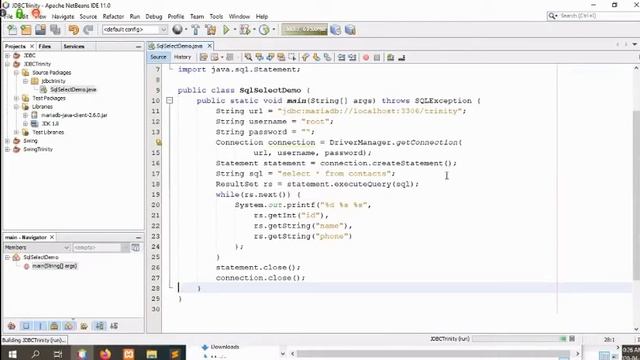Switch to the Files tab
The height and width of the screenshot is (360, 640).
tap(44, 46)
